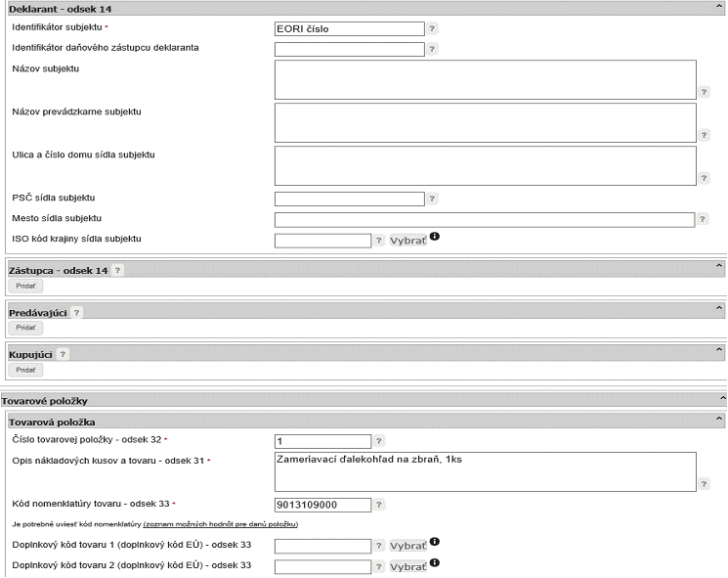Open help for Identifikátor subjektu field

tap(432, 28)
